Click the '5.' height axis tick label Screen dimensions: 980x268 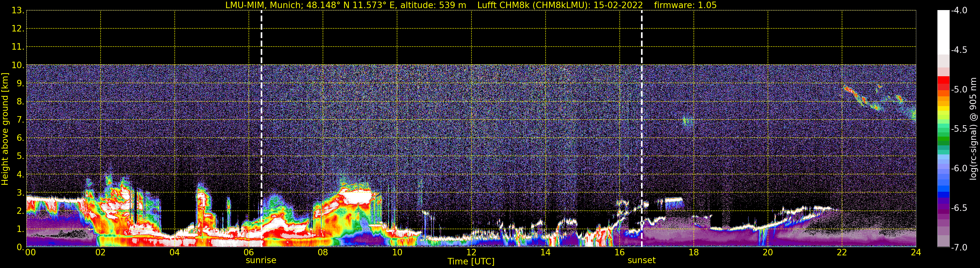click(20, 156)
